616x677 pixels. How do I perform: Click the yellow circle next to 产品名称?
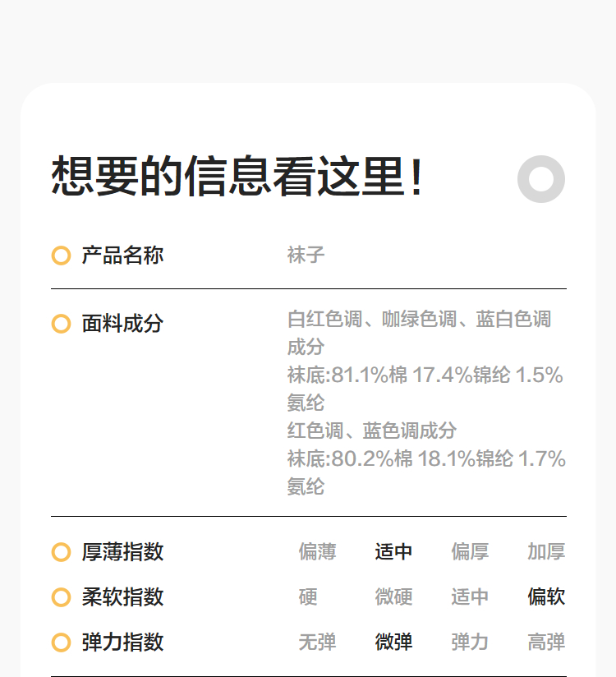click(x=61, y=256)
